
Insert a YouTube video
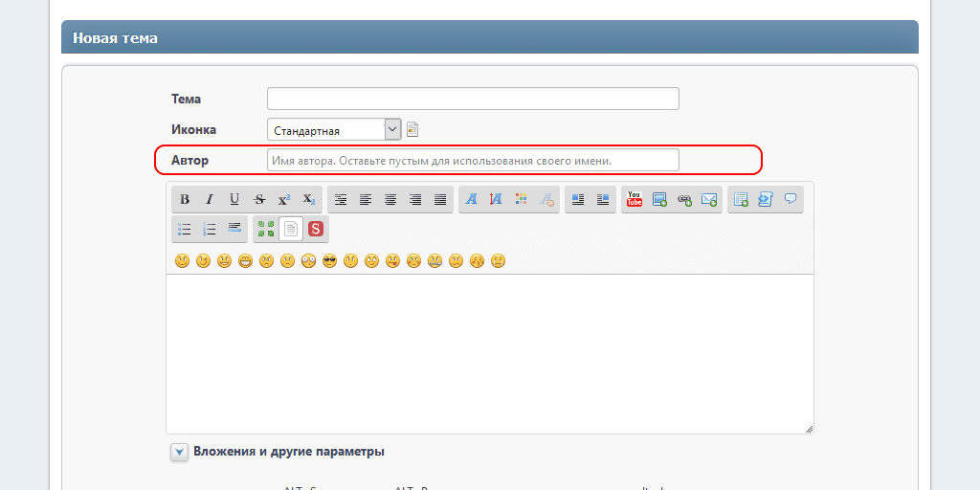click(x=635, y=200)
